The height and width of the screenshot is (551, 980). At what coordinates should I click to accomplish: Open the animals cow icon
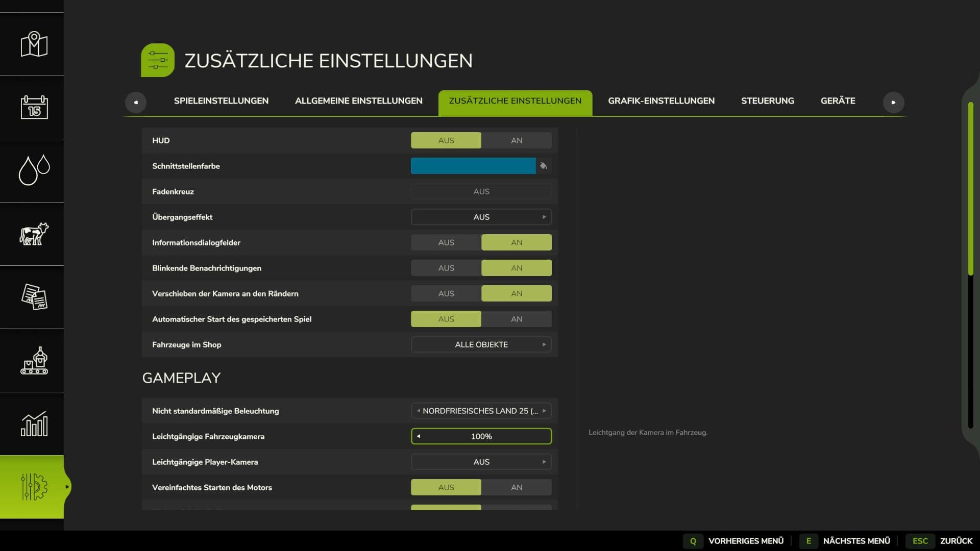pos(34,234)
